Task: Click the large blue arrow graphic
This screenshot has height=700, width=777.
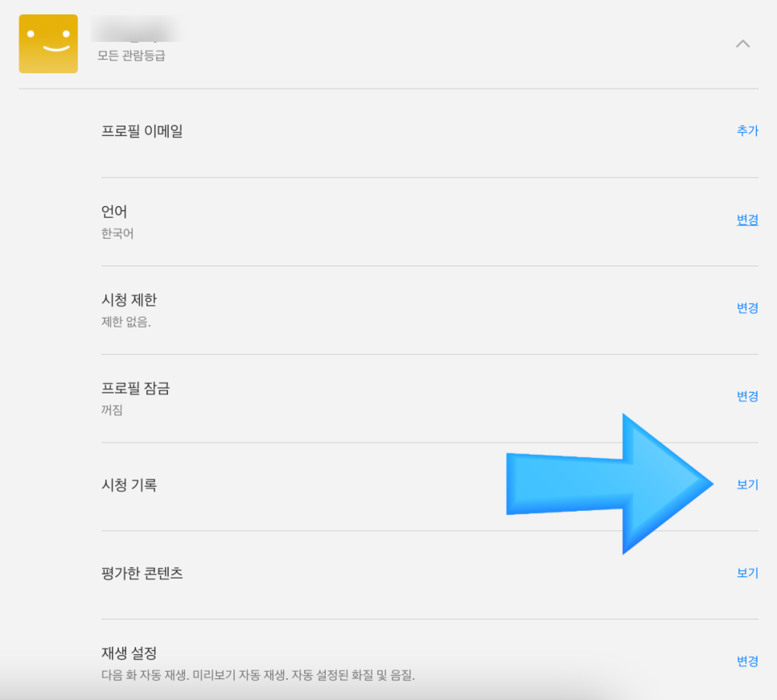Action: pyautogui.click(x=610, y=484)
